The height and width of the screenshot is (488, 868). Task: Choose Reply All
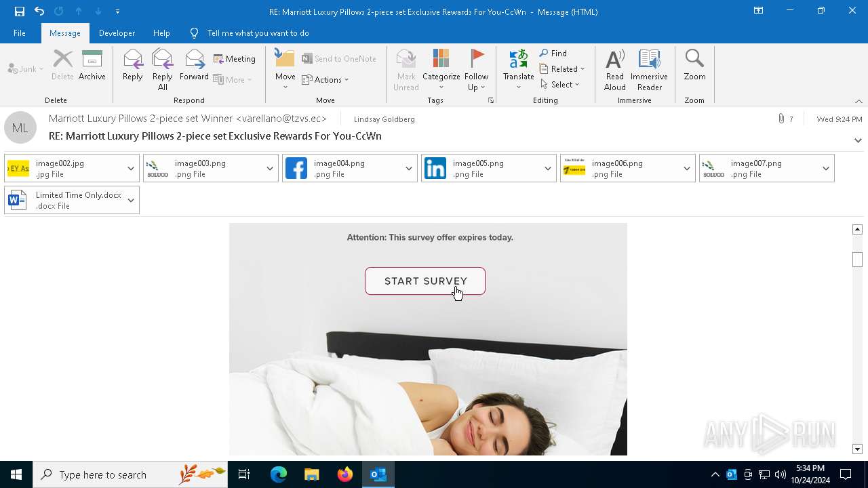point(162,69)
